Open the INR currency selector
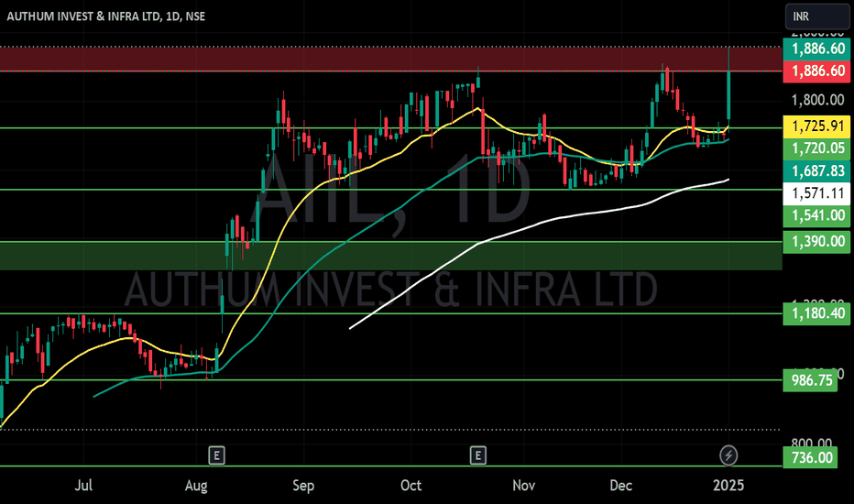This screenshot has width=854, height=504. [817, 16]
